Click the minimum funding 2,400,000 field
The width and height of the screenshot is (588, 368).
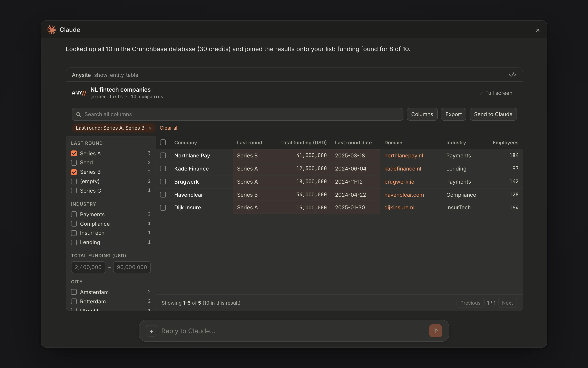[x=88, y=267]
